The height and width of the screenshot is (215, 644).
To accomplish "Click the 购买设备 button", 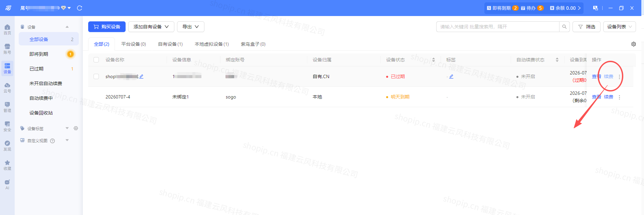I will [107, 27].
